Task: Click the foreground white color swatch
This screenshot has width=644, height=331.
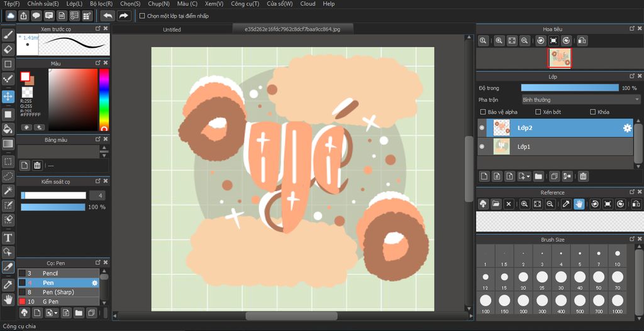Action: click(25, 77)
